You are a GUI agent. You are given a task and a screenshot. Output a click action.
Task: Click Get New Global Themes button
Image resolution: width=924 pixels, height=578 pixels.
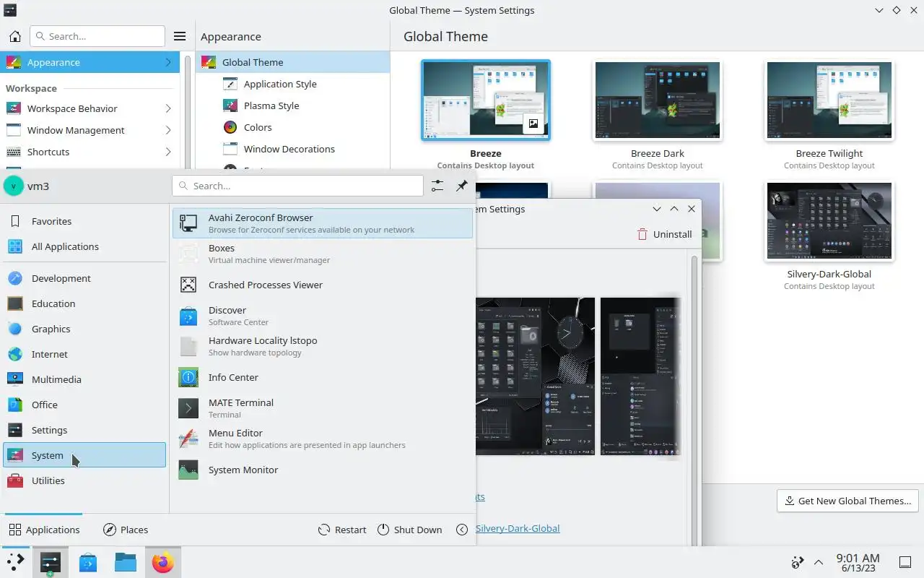pos(847,501)
